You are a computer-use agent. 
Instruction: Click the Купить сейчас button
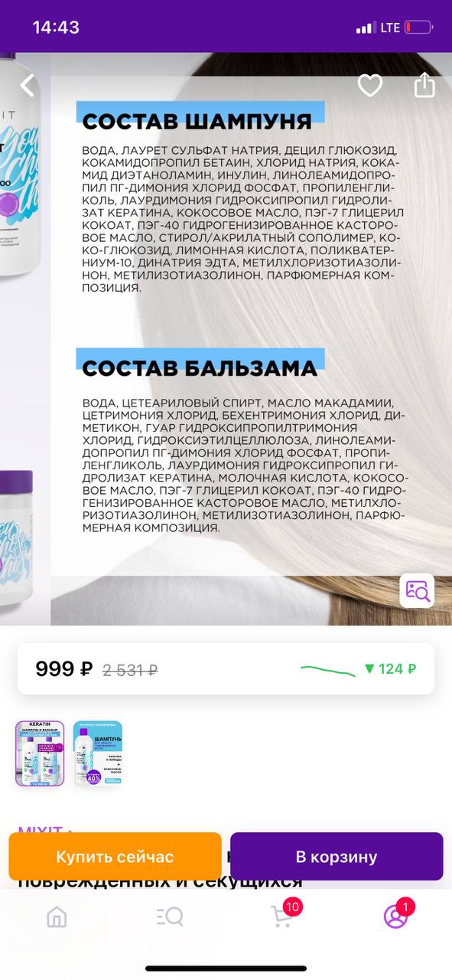(x=115, y=857)
